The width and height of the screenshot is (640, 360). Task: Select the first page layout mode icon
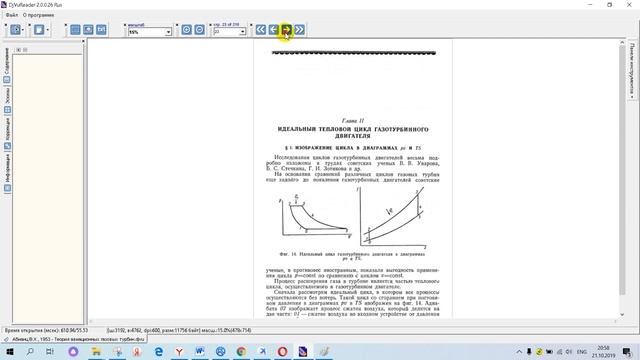click(75, 30)
